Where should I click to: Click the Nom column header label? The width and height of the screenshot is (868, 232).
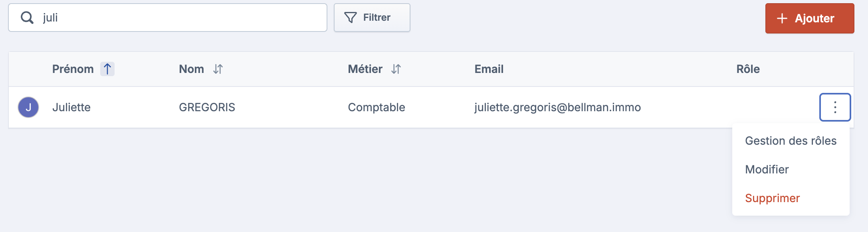click(x=191, y=69)
